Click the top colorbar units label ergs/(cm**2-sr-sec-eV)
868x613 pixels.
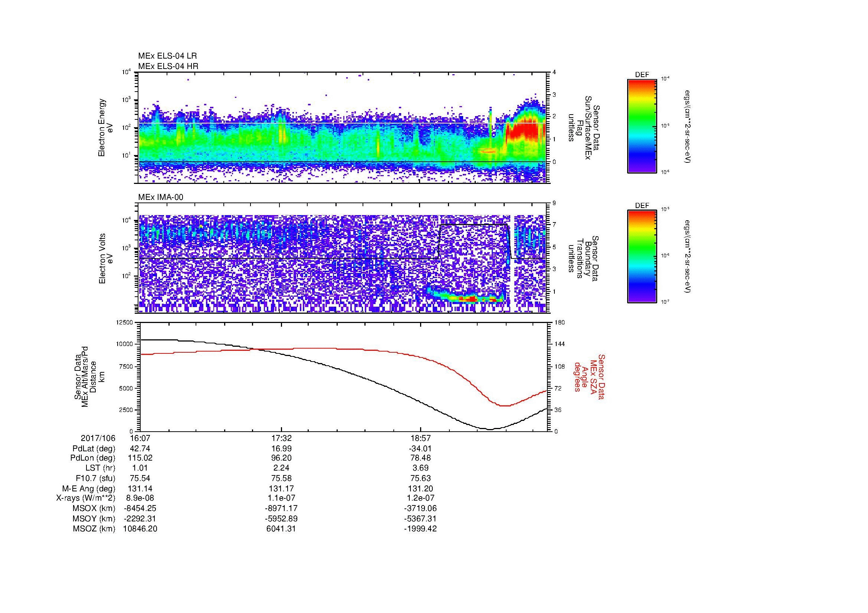688,126
